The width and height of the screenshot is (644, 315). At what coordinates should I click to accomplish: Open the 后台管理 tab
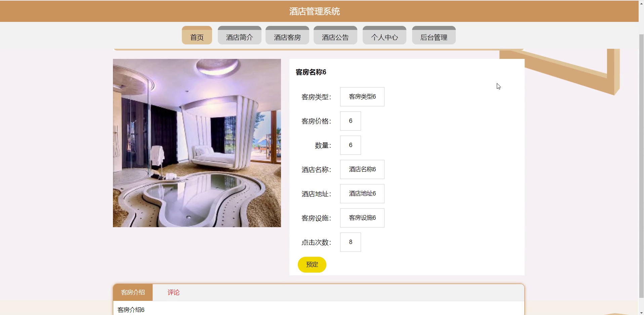pos(434,35)
